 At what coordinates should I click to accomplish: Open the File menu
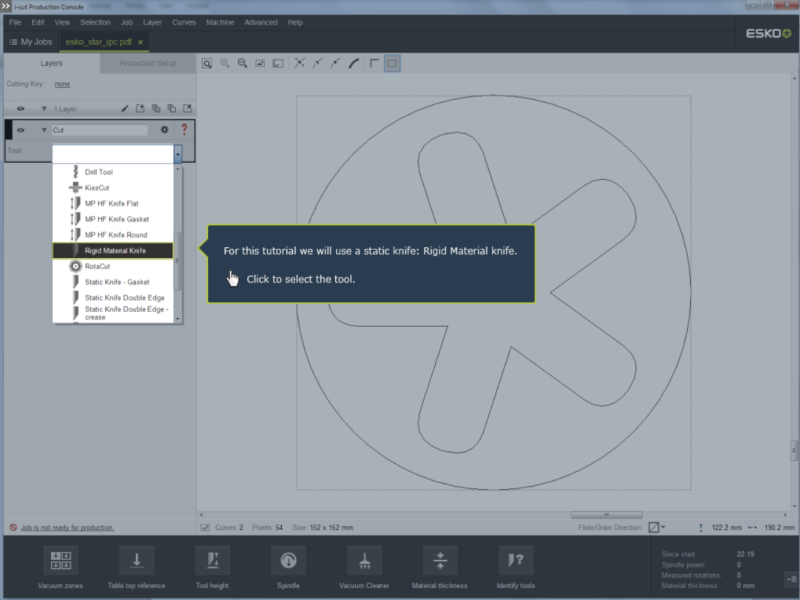15,22
